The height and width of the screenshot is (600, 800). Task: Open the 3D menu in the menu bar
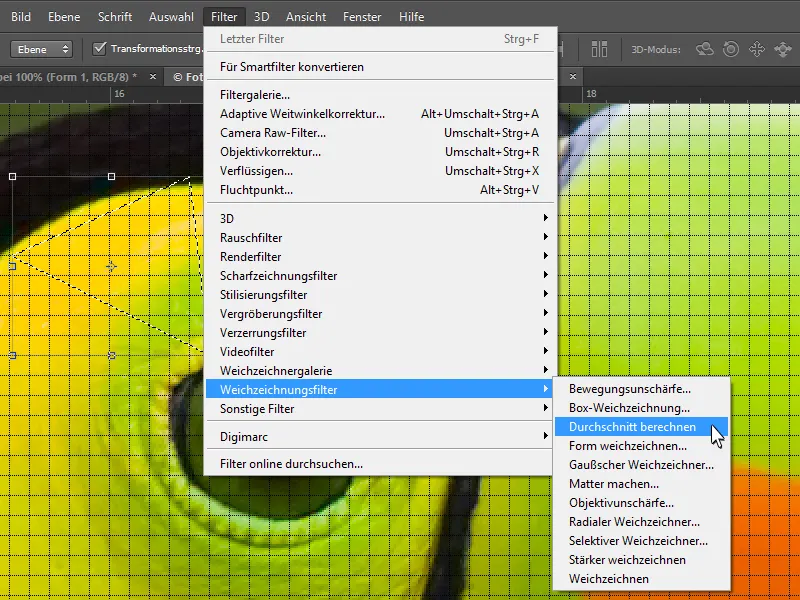[x=261, y=17]
